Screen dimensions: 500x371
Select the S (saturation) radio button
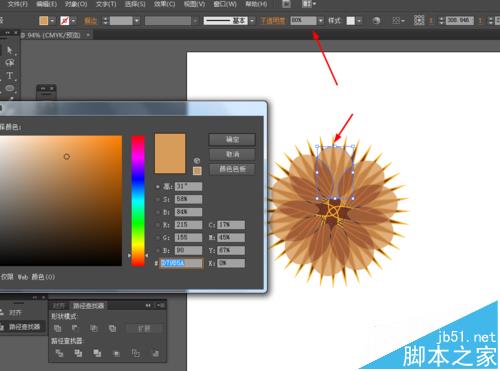[x=158, y=200]
